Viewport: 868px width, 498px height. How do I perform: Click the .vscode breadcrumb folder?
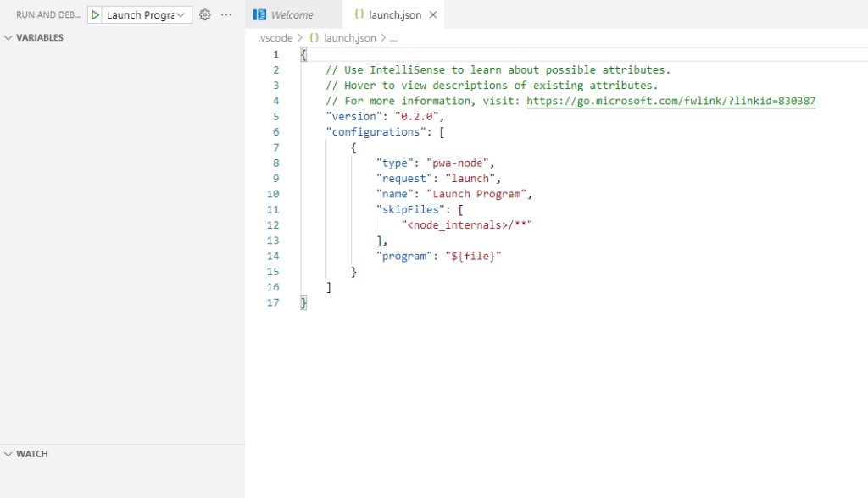275,38
